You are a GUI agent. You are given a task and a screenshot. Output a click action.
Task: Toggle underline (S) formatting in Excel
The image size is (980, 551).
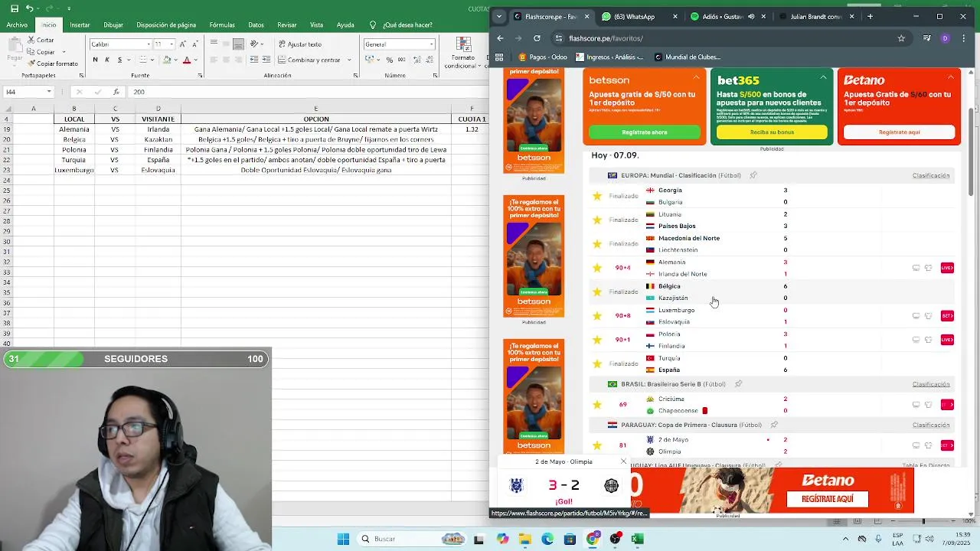point(119,60)
